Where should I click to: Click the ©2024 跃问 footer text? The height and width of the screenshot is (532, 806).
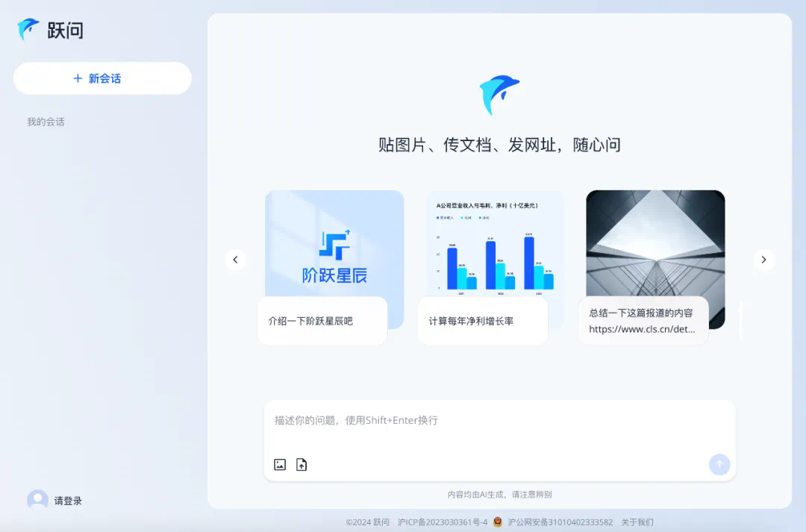tap(367, 522)
